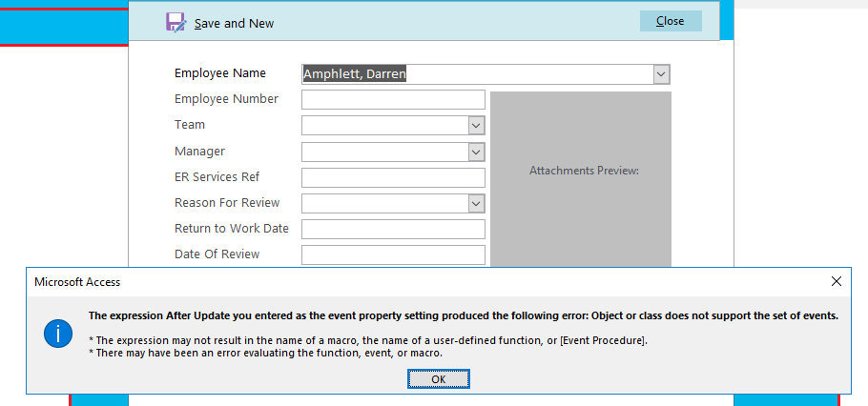Viewport: 868px width, 406px height.
Task: Click the Save and New floppy disk icon
Action: [x=176, y=22]
